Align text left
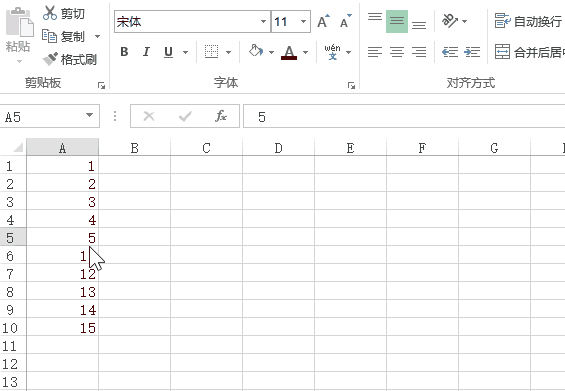 point(375,52)
